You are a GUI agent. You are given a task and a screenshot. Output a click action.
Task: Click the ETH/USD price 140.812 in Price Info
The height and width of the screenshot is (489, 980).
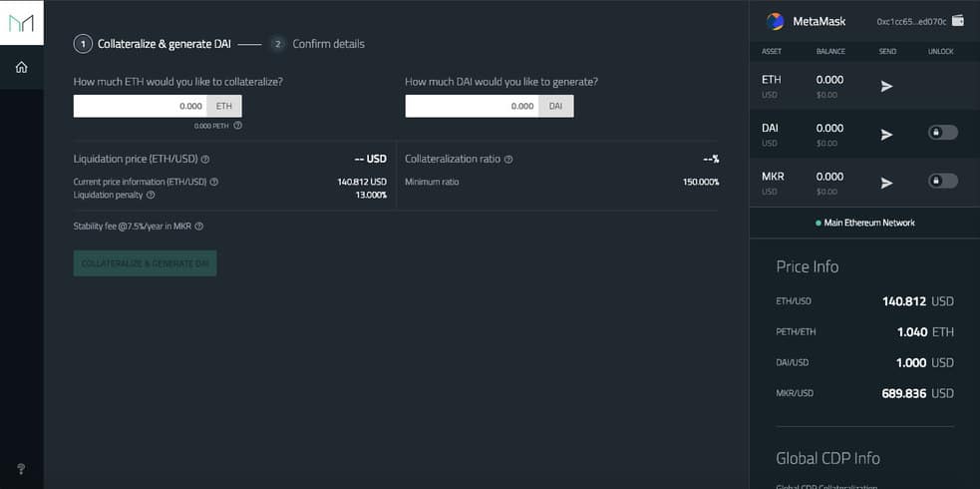pos(904,301)
